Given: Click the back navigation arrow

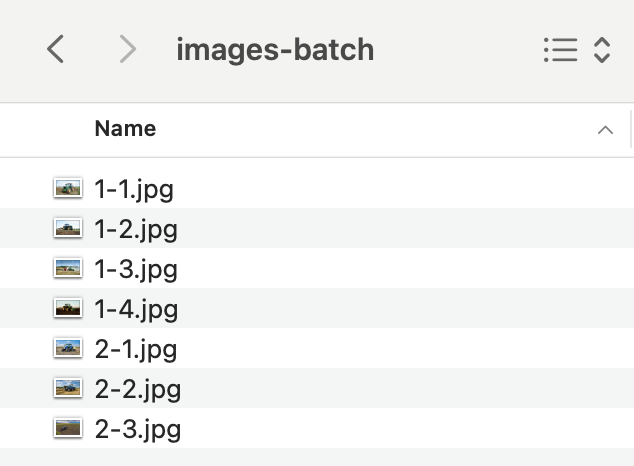Looking at the screenshot, I should [x=56, y=49].
